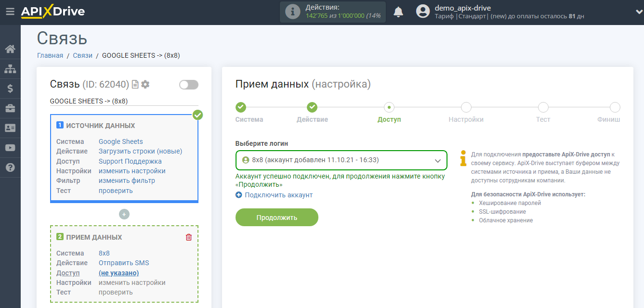Open help question mark sidebar icon
644x308 pixels.
(x=10, y=167)
